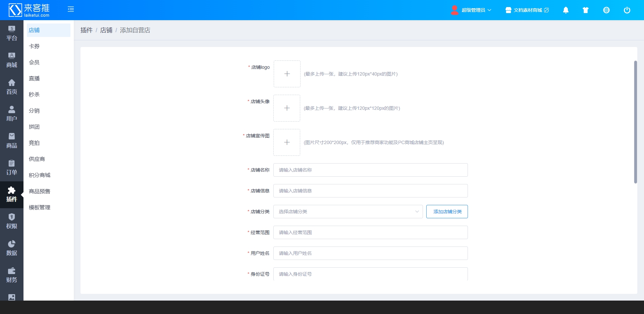This screenshot has height=314, width=644.
Task: Click the power logout icon
Action: [x=627, y=10]
